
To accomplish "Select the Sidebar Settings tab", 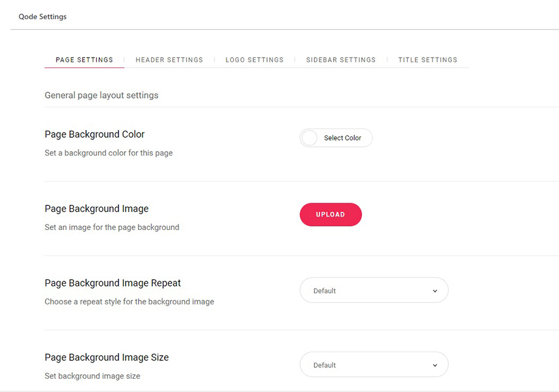I will tap(340, 59).
